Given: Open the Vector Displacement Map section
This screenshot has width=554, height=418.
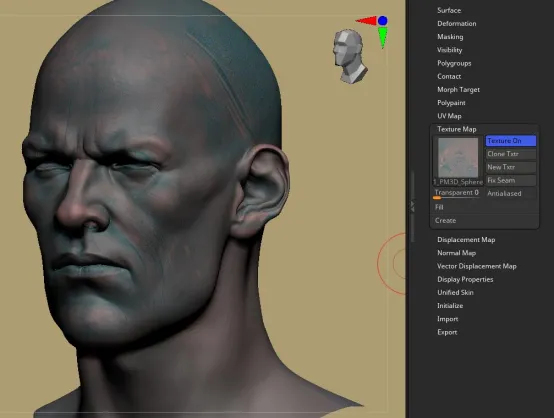Looking at the screenshot, I should click(x=477, y=266).
